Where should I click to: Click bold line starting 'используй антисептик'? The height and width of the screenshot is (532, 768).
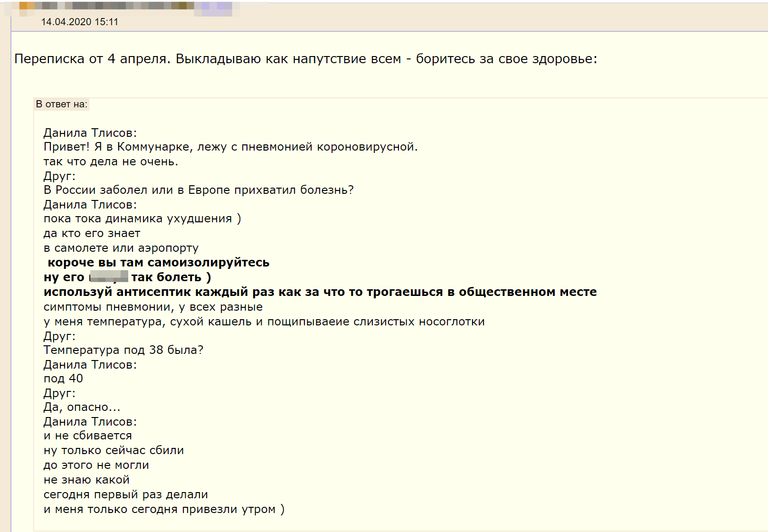(320, 292)
